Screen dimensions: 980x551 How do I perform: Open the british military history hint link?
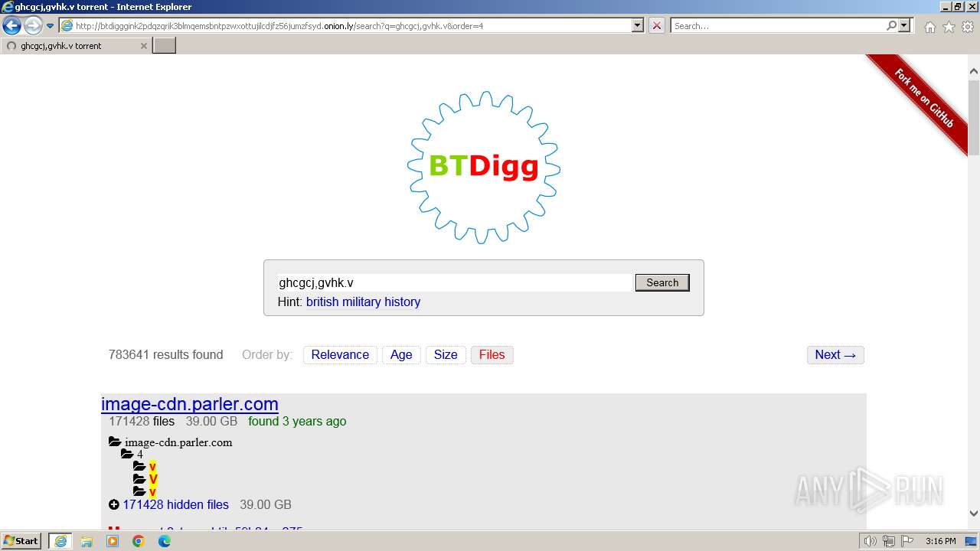click(x=363, y=302)
